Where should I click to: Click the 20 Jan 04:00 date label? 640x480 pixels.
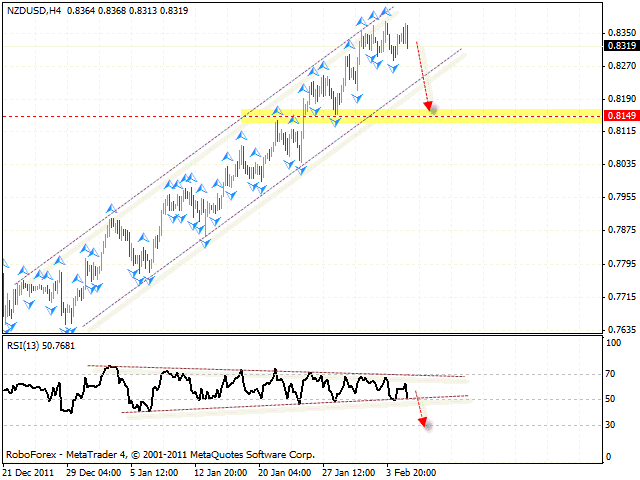(287, 471)
